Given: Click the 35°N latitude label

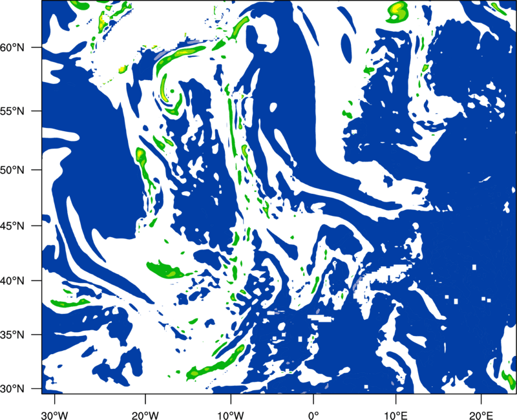Looking at the screenshot, I should coord(12,335).
